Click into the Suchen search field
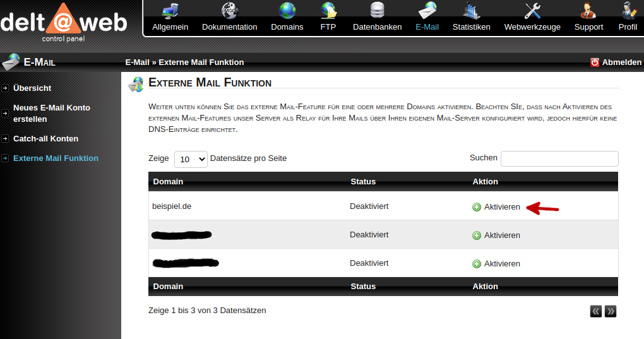Viewport: 644px width, 339px height. point(559,158)
